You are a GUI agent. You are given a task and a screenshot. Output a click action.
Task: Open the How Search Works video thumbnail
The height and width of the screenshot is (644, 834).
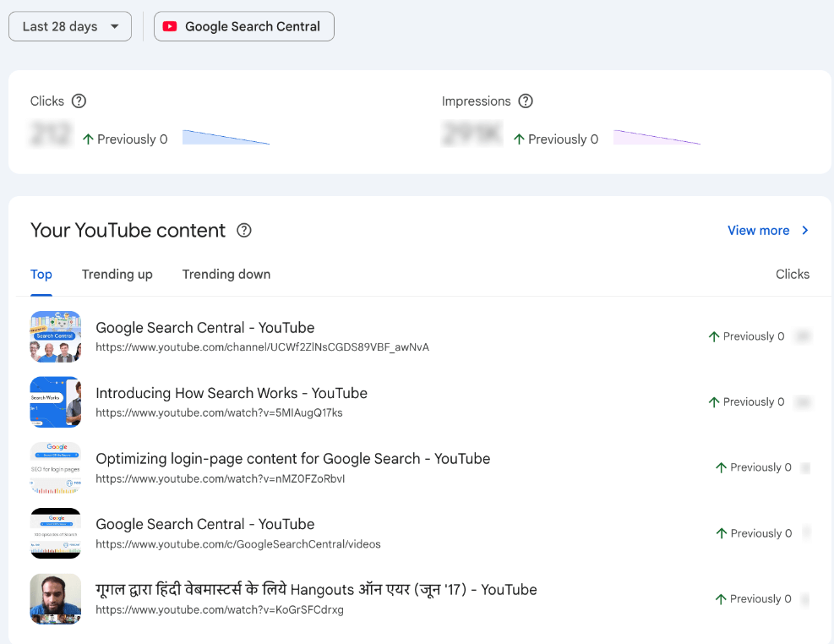[56, 402]
